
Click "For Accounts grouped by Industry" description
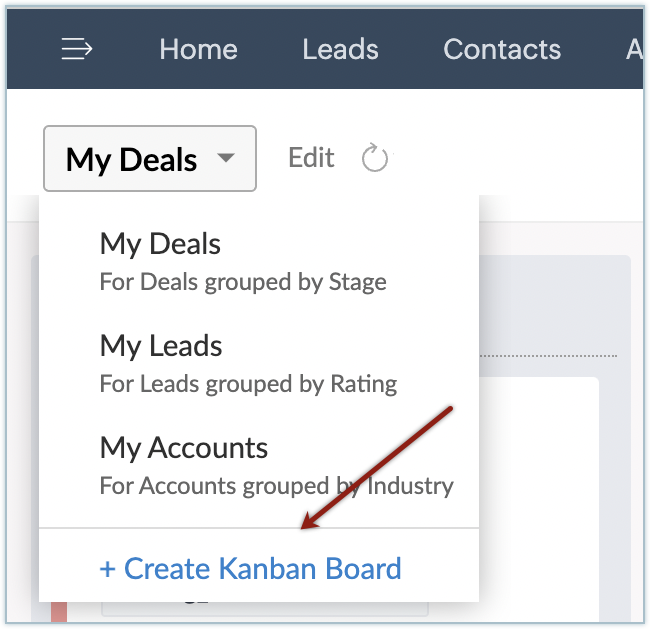tap(276, 486)
